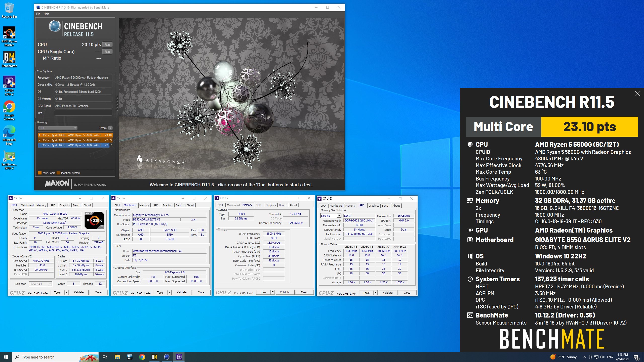Open the network icon in system tray
The image size is (644, 362).
click(x=596, y=357)
